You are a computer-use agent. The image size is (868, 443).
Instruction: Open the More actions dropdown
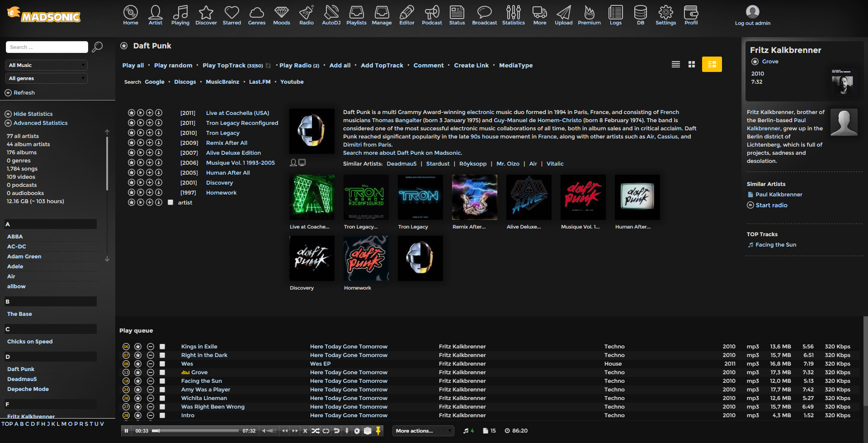[x=423, y=431]
